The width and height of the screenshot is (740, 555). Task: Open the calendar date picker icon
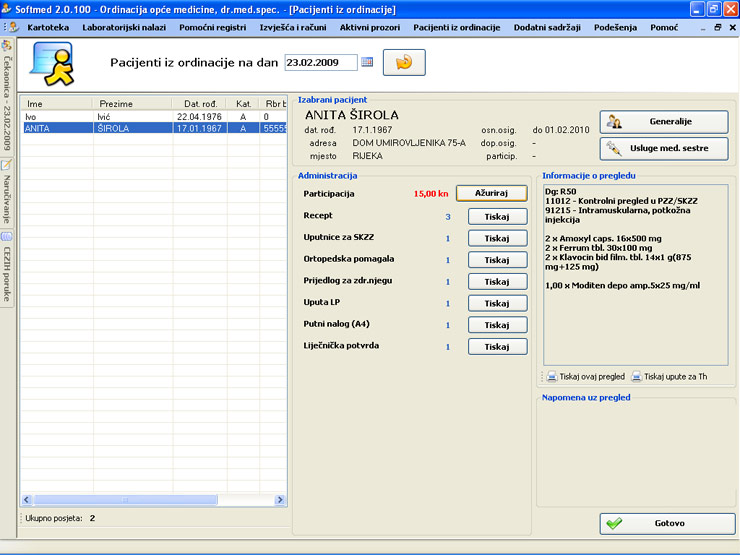tap(367, 62)
